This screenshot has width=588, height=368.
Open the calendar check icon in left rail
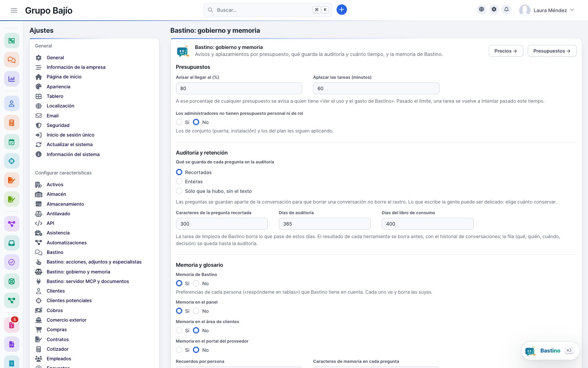click(12, 142)
